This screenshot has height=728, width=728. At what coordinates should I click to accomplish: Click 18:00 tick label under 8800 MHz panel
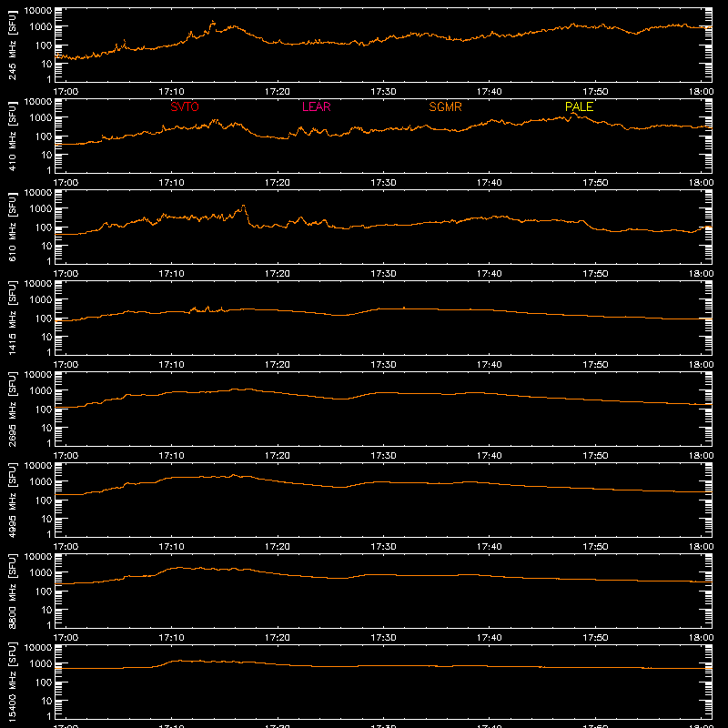coord(701,638)
